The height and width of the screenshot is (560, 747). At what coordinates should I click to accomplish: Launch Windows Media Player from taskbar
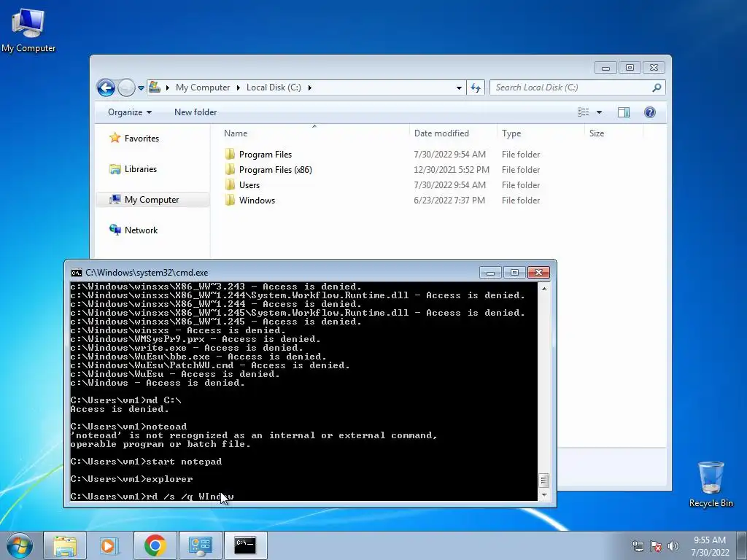tap(109, 545)
